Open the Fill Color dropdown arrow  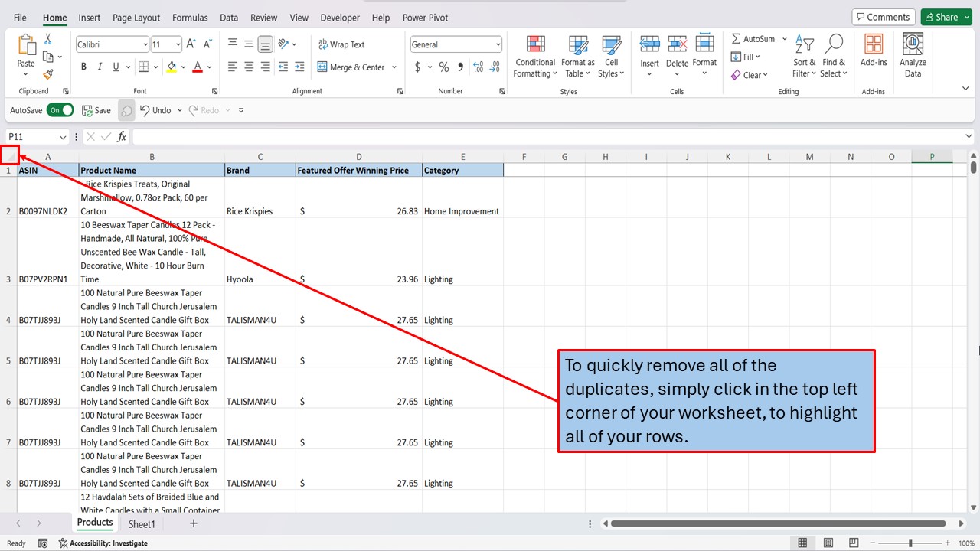[183, 67]
